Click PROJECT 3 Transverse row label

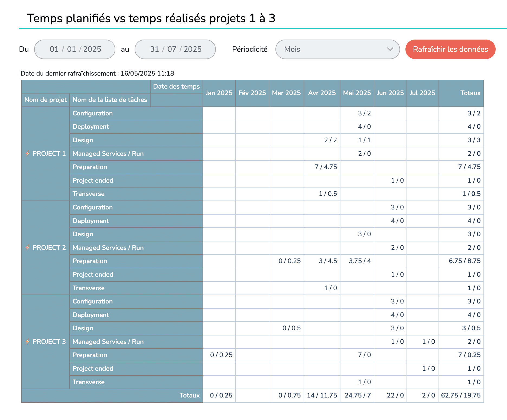pos(136,382)
